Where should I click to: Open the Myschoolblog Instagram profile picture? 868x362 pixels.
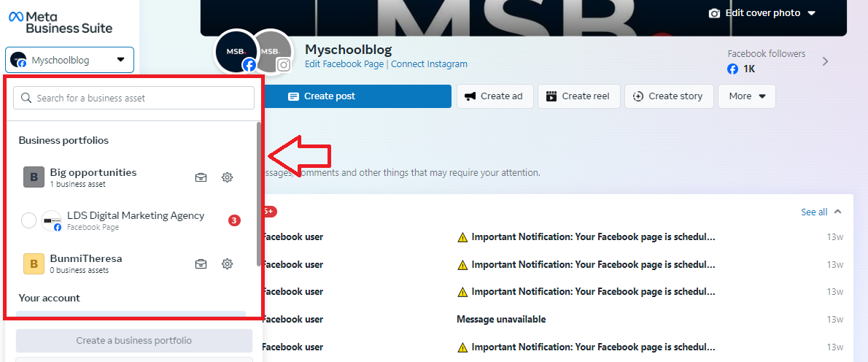[275, 51]
